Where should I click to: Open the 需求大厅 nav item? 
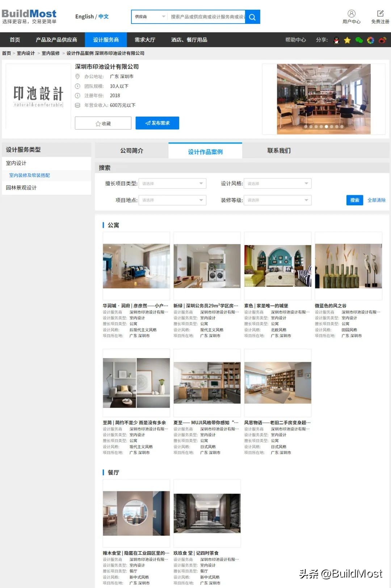(x=145, y=40)
